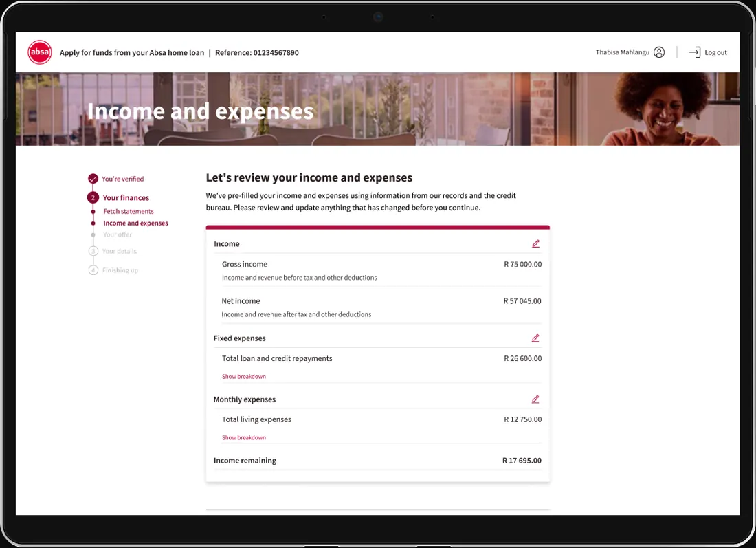The width and height of the screenshot is (756, 548).
Task: Open the user profile icon
Action: (x=659, y=52)
